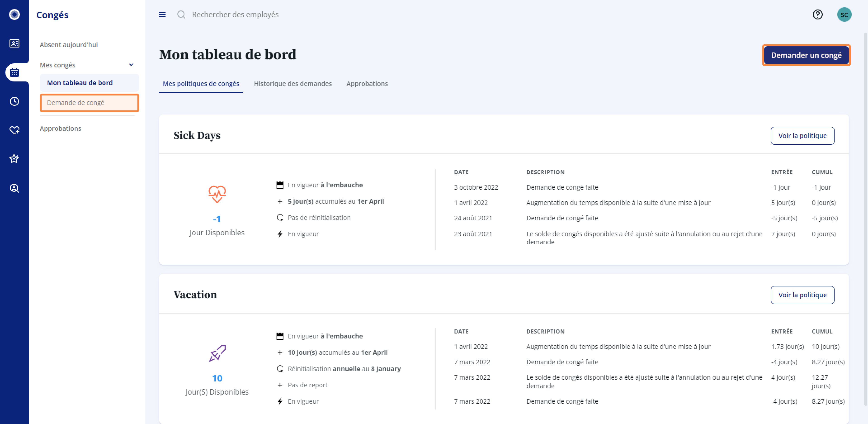Click the 'Demander un congé' button

[806, 55]
